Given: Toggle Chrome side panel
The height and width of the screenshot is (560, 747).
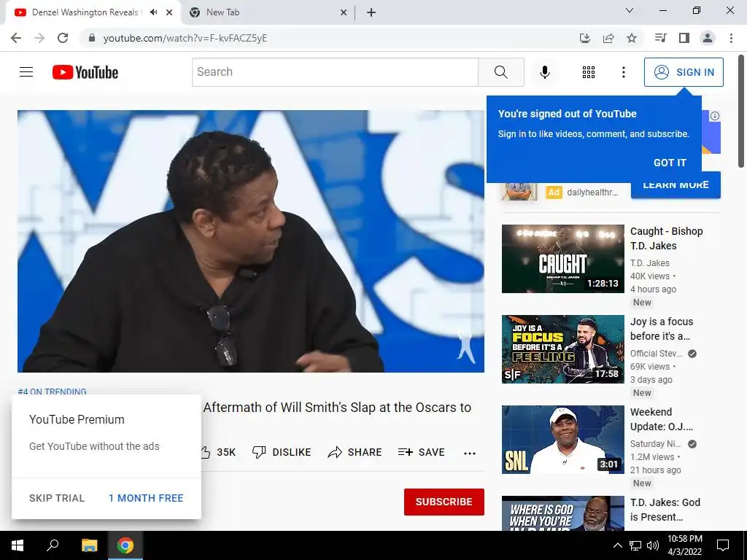Looking at the screenshot, I should point(684,38).
